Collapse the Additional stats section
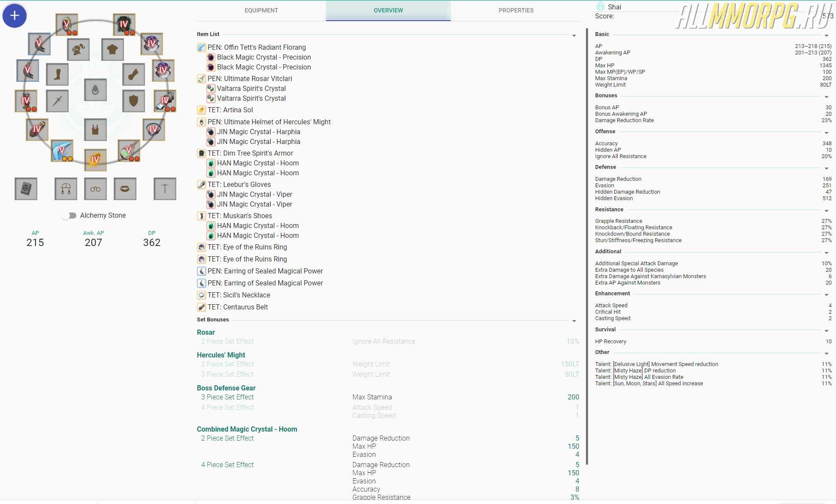The height and width of the screenshot is (504, 836). (827, 253)
